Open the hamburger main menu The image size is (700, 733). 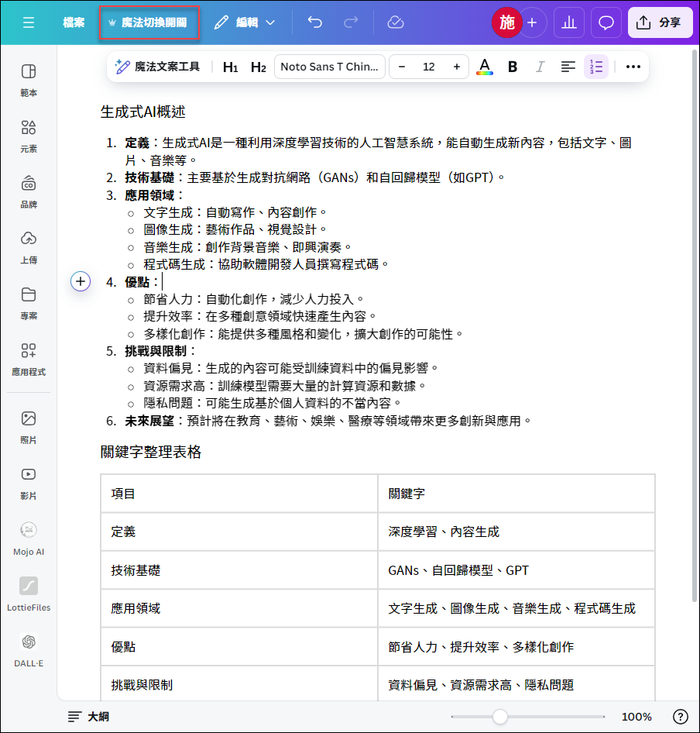[29, 22]
